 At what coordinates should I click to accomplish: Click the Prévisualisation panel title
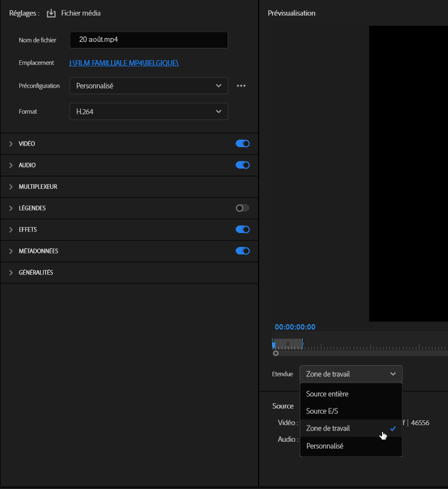pos(291,13)
